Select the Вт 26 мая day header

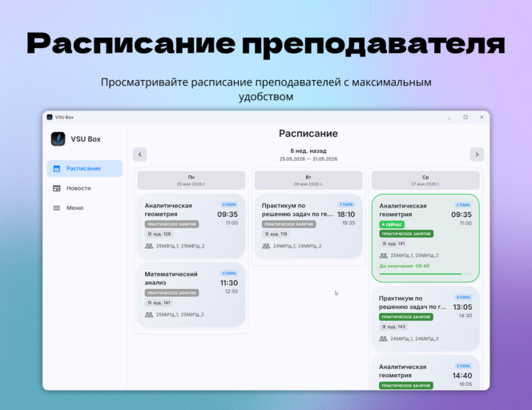pos(308,180)
